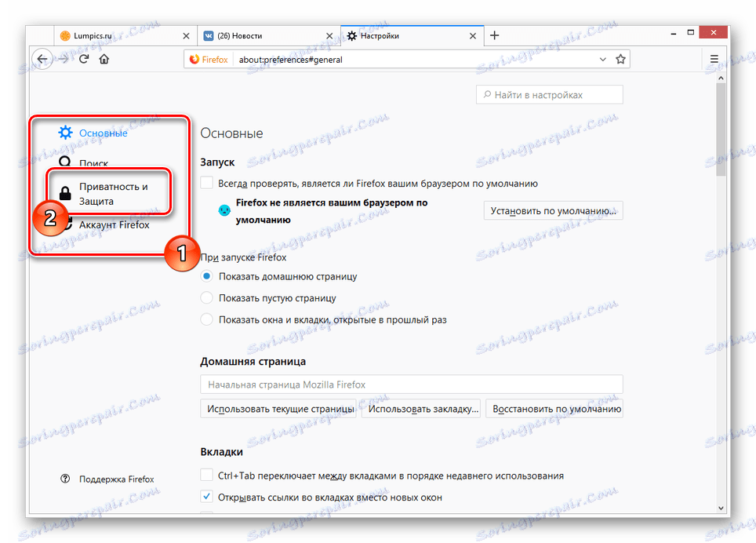The width and height of the screenshot is (756, 543).
Task: Click Использовать закладку button
Action: coord(421,409)
